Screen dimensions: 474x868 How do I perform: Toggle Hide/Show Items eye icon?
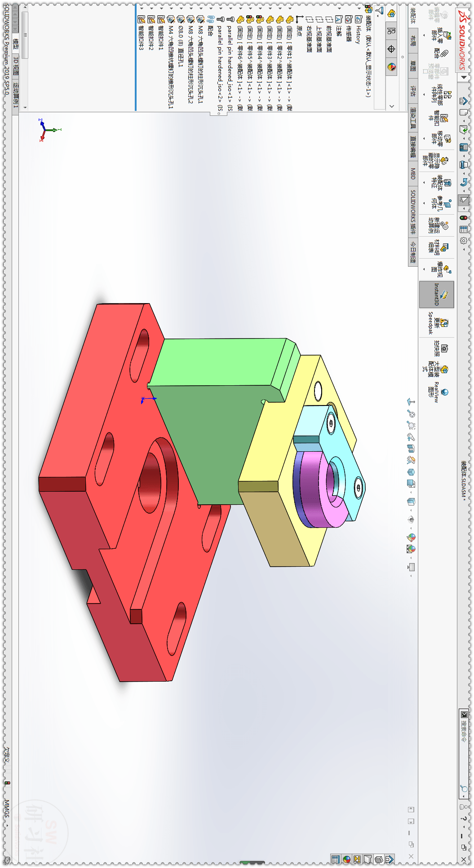[x=411, y=520]
